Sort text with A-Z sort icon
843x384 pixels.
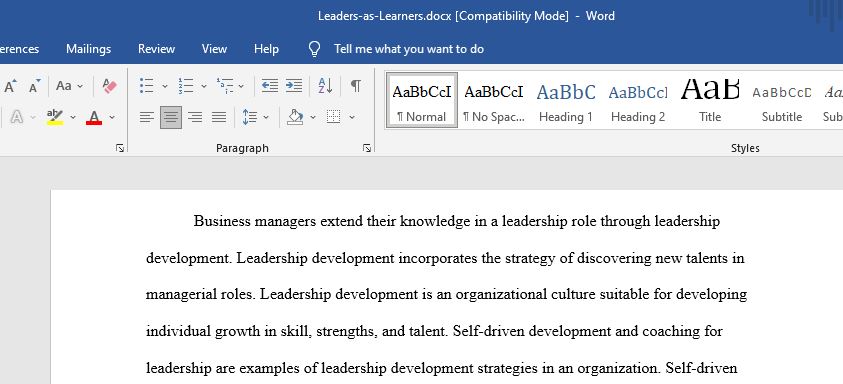pyautogui.click(x=325, y=86)
